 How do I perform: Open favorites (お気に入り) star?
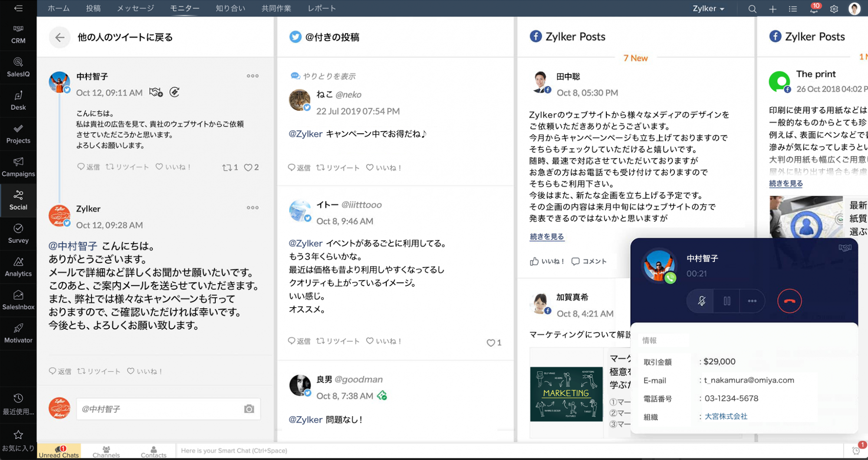pos(18,440)
